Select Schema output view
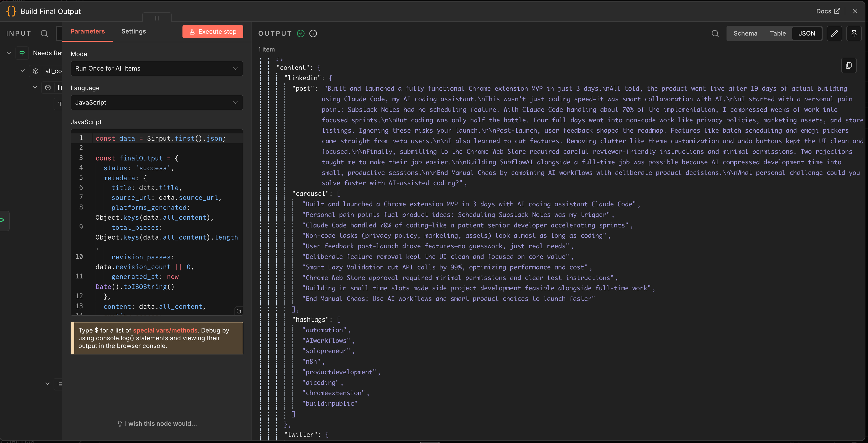The height and width of the screenshot is (443, 868). click(x=745, y=33)
